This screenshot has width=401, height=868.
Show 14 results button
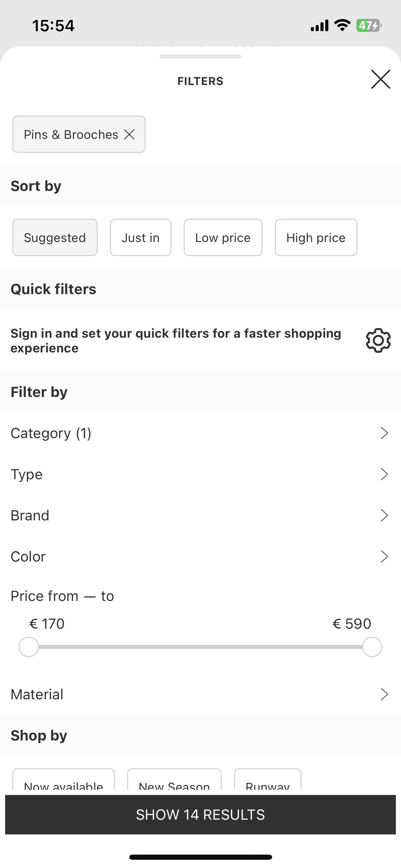(200, 815)
